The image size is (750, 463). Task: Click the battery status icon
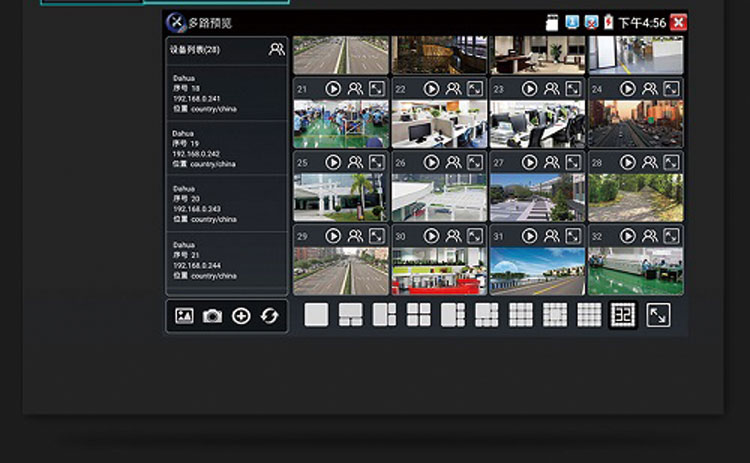pos(608,22)
